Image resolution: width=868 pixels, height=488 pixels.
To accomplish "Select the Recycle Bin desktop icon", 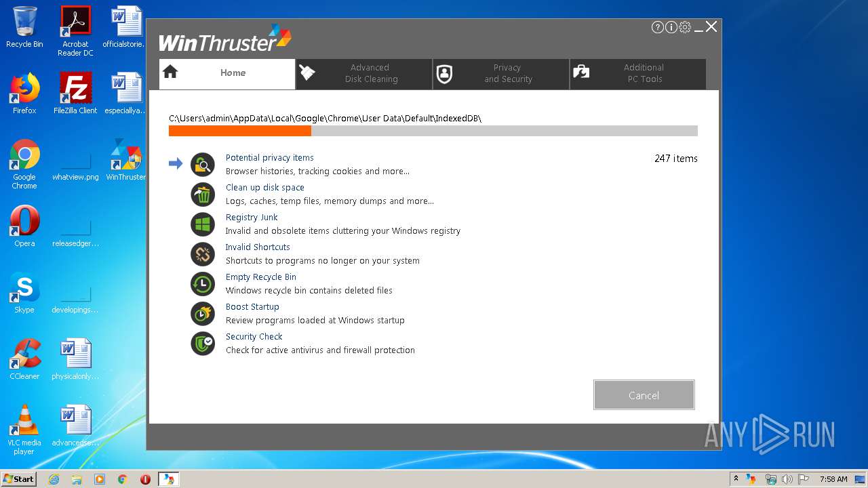I will (x=24, y=28).
